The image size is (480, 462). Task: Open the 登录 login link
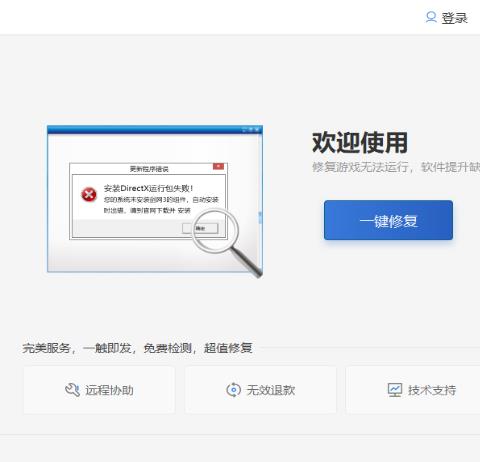point(455,18)
